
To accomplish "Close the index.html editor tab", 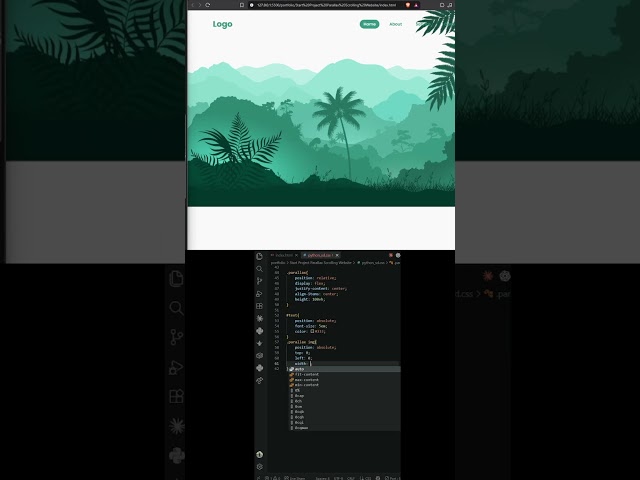I will point(296,255).
